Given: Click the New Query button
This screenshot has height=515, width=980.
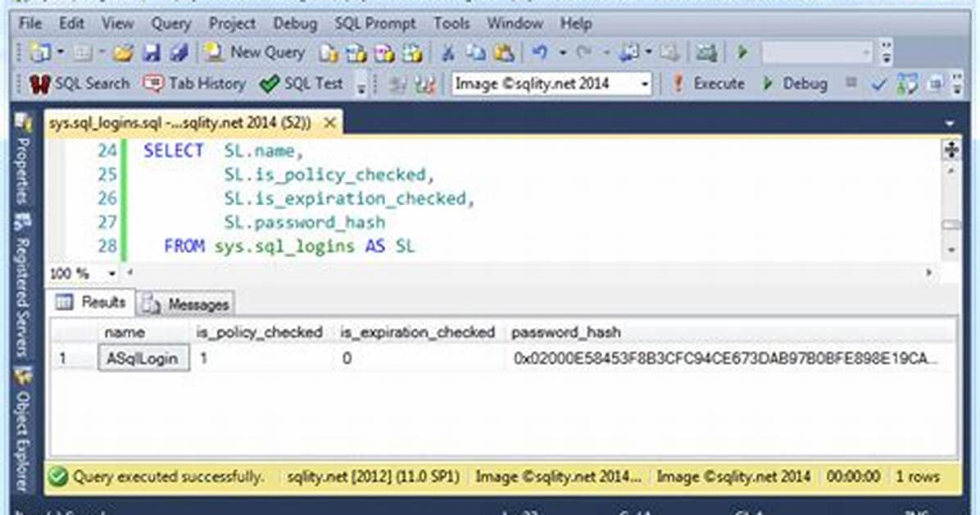Looking at the screenshot, I should pyautogui.click(x=255, y=52).
